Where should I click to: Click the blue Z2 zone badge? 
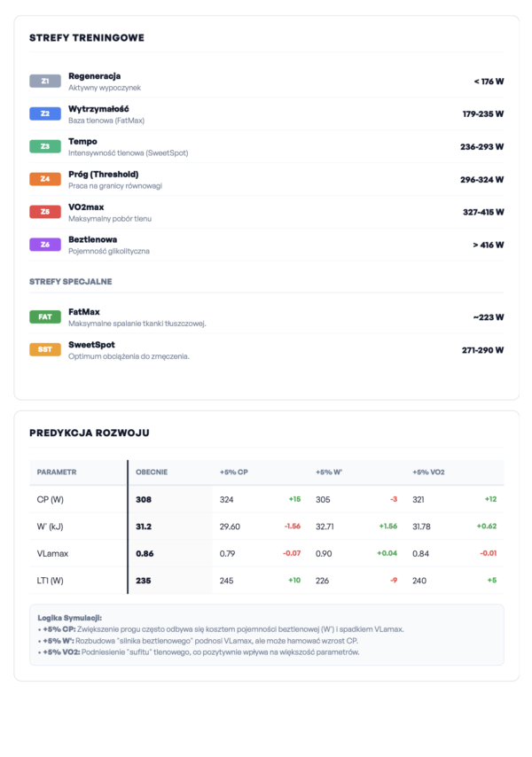44,113
